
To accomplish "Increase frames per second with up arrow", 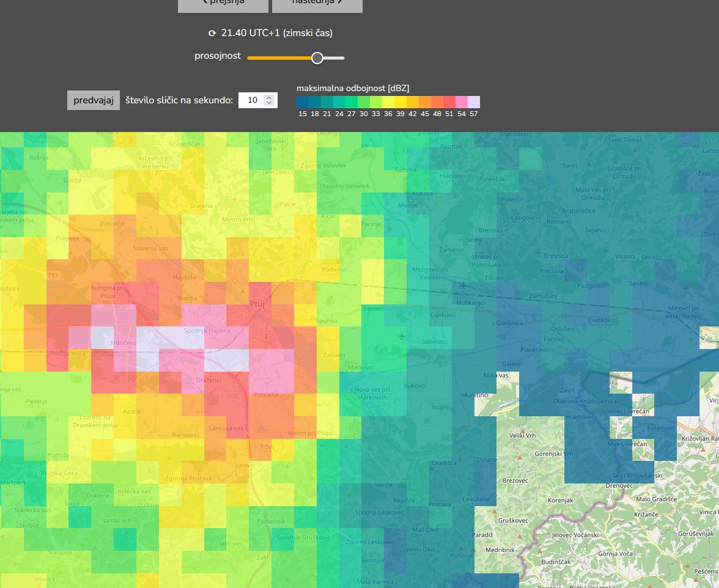I will point(269,97).
